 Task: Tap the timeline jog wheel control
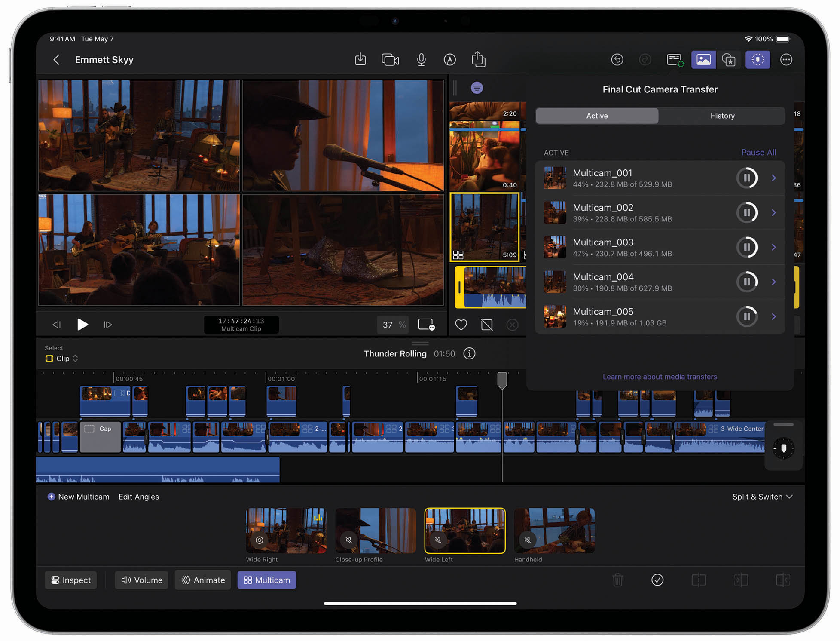tap(783, 448)
